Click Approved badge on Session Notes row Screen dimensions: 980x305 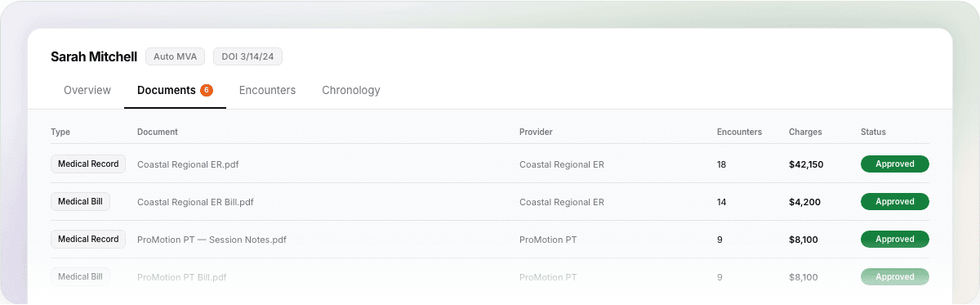pos(895,239)
